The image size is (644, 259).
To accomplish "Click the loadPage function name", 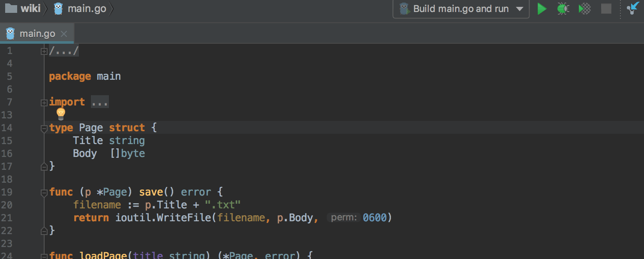I will pyautogui.click(x=103, y=256).
